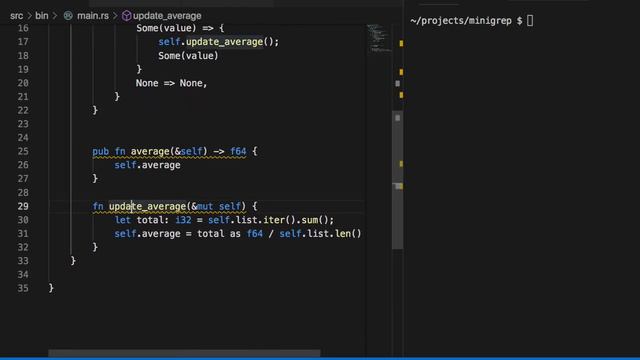The height and width of the screenshot is (360, 640).
Task: Open the bin breadcrumb folder
Action: click(42, 16)
